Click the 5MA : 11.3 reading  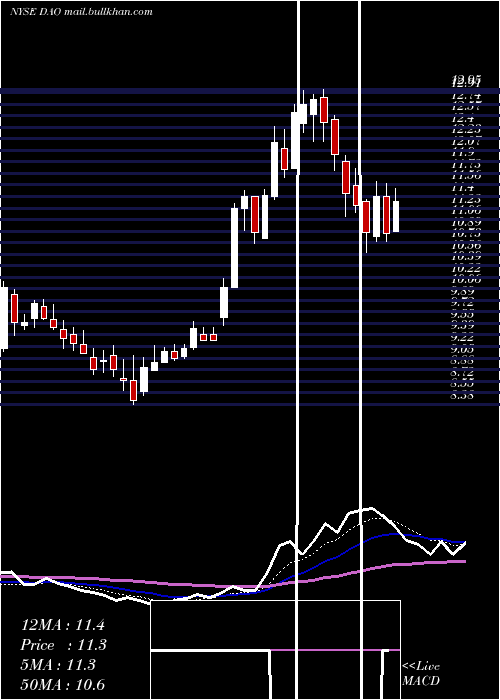58,665
